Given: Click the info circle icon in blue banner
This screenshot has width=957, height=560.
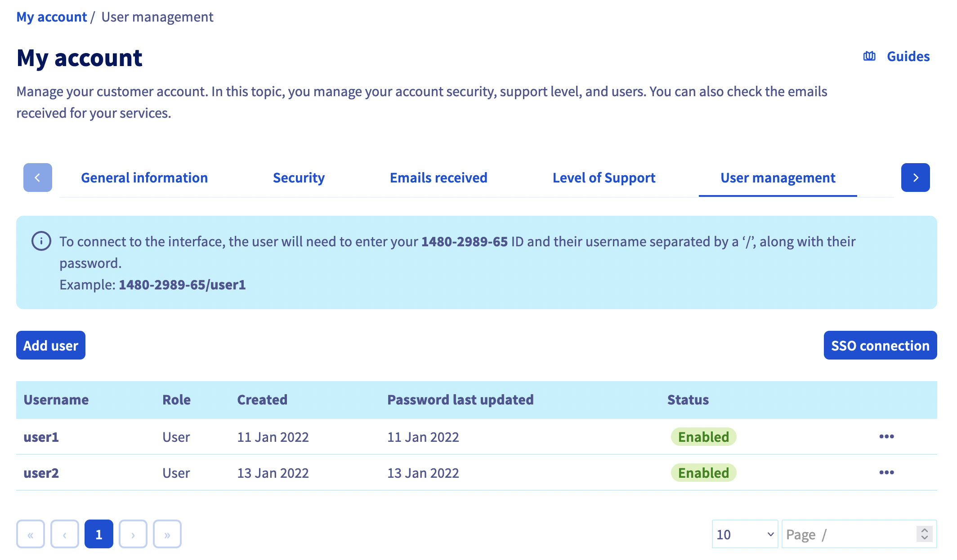Looking at the screenshot, I should (40, 241).
